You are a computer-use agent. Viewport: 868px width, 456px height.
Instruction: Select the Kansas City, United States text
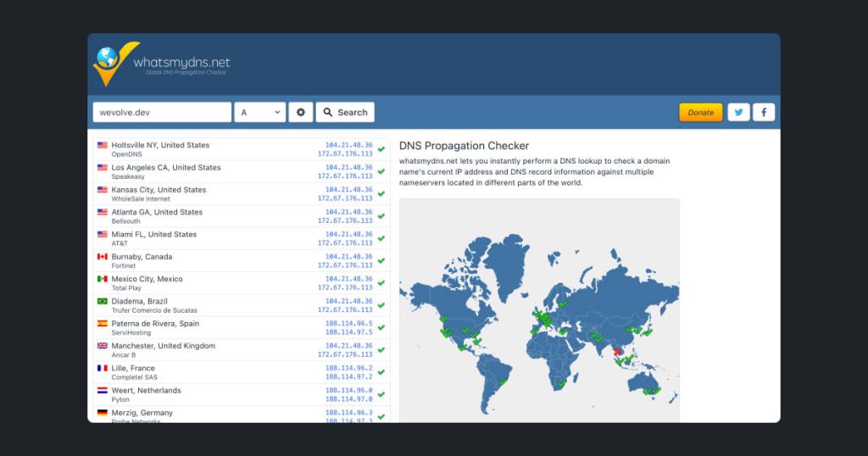(x=159, y=190)
